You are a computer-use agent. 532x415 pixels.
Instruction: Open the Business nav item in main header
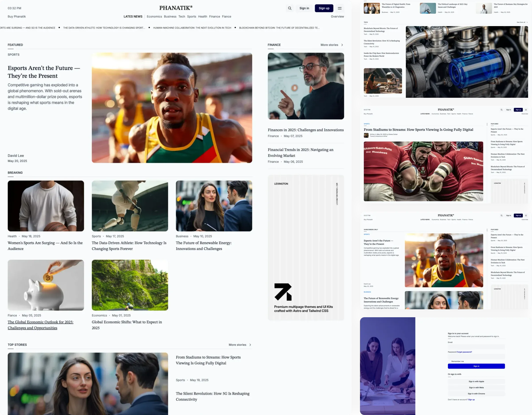tap(170, 17)
